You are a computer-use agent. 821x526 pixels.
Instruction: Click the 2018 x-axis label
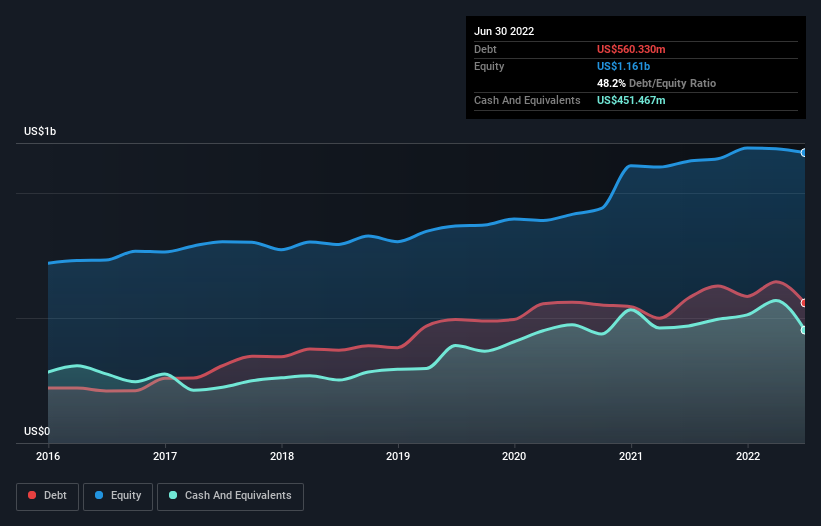tap(282, 456)
